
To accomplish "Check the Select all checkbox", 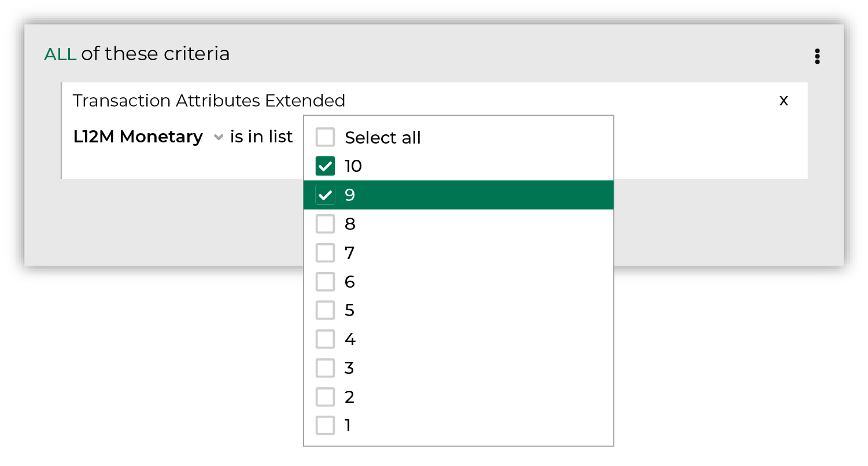I will [x=325, y=137].
